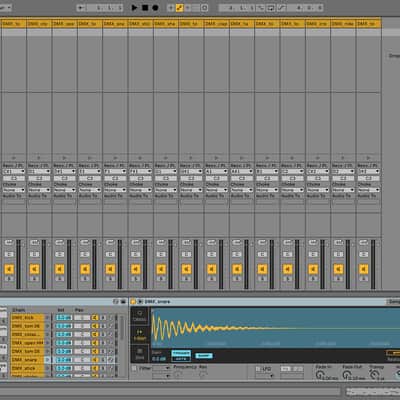Select the Trigger button in Simpler
The image size is (400, 400).
pyautogui.click(x=181, y=352)
